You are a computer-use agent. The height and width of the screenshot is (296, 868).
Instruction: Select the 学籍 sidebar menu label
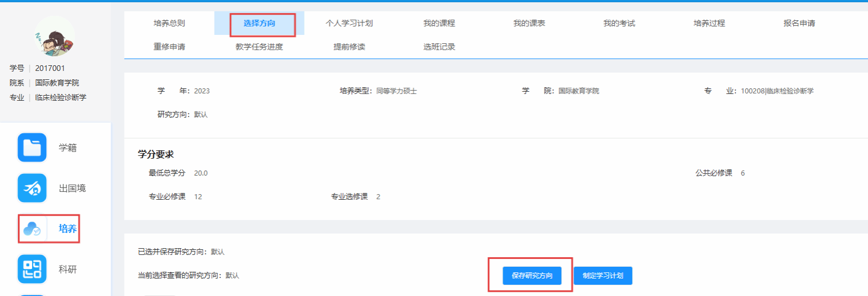[68, 147]
